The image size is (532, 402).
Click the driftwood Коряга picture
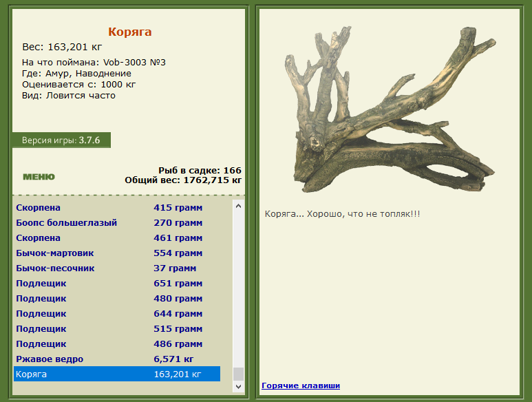(390, 109)
